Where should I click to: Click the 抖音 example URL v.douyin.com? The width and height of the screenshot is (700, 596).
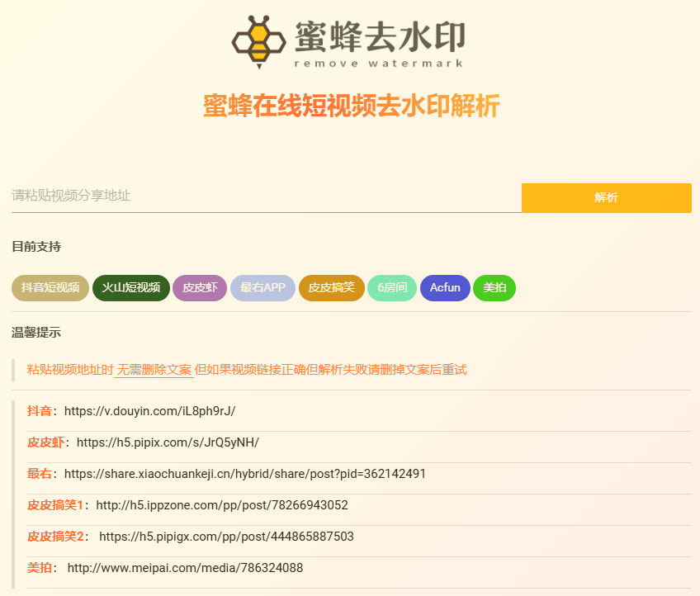(150, 411)
